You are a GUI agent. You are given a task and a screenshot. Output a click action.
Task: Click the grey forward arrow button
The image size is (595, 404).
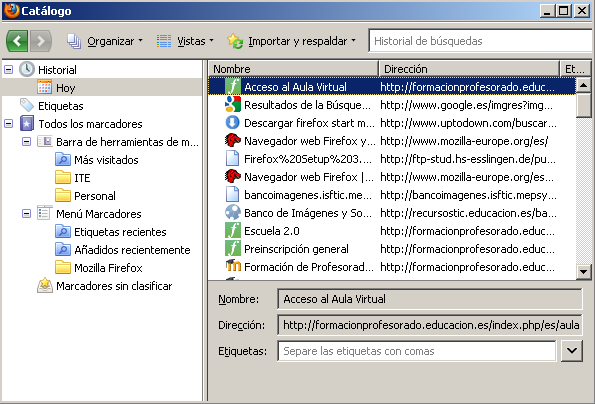pos(41,41)
